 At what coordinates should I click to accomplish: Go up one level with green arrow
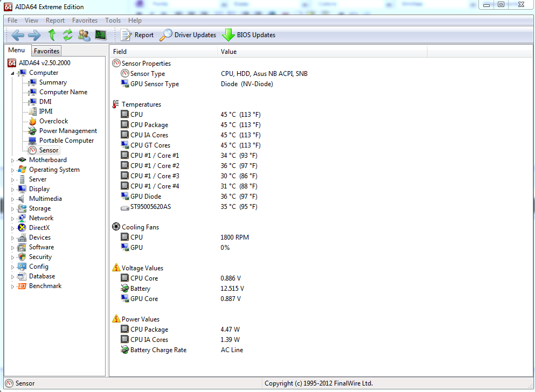tap(52, 35)
